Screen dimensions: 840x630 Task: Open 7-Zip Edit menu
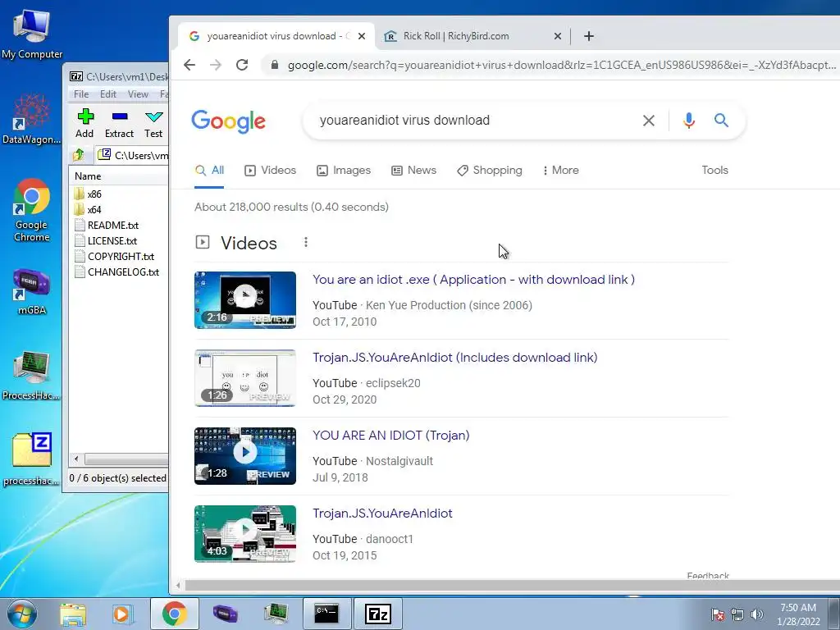point(107,94)
